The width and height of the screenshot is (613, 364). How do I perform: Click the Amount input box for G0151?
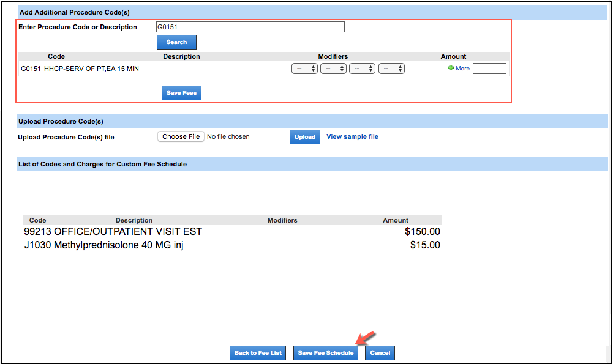(491, 68)
